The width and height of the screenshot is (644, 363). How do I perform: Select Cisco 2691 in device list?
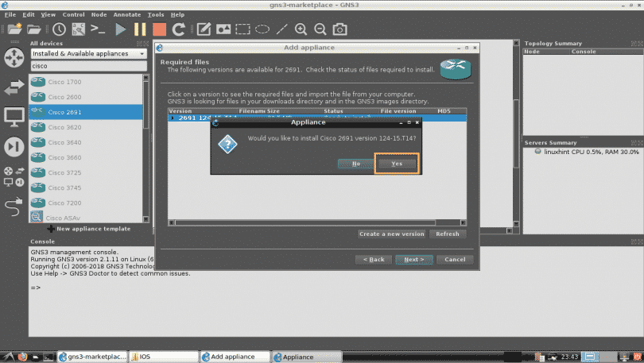(x=86, y=112)
